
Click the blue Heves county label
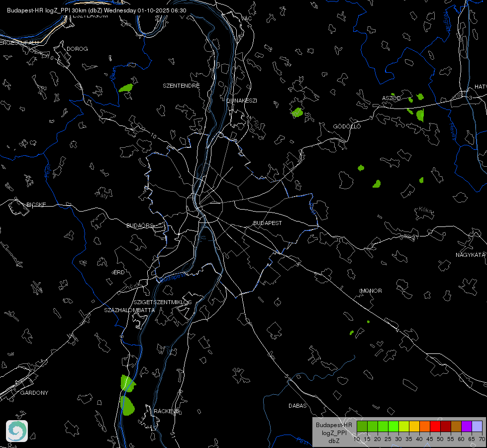[x=453, y=131]
